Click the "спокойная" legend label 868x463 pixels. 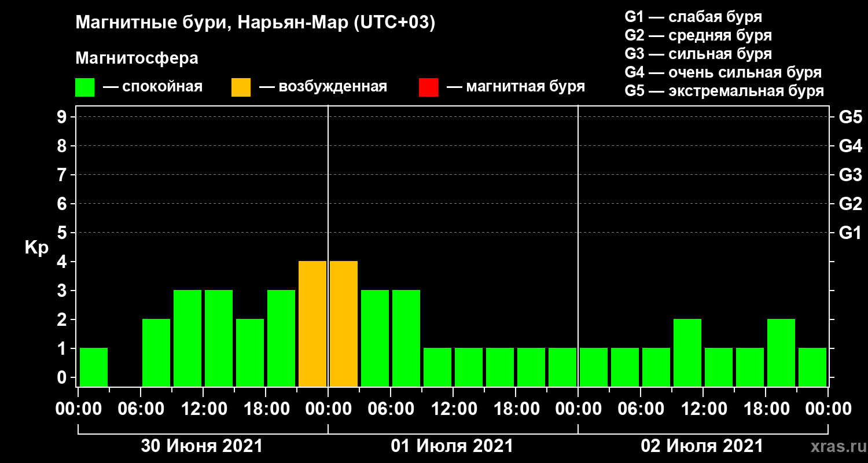pos(162,87)
